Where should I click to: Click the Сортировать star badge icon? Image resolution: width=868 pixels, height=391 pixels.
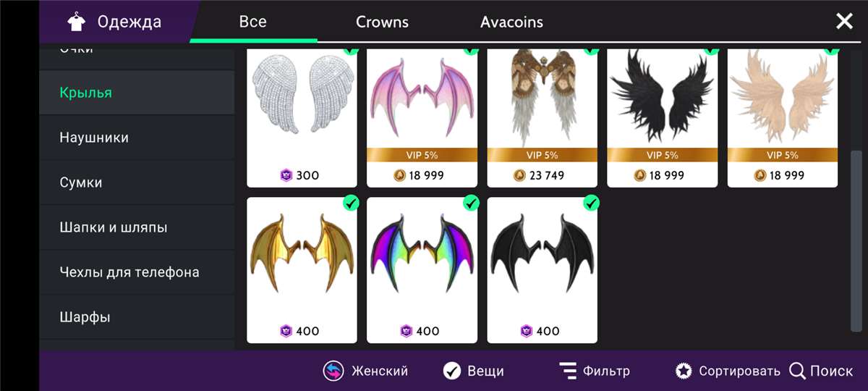(684, 371)
